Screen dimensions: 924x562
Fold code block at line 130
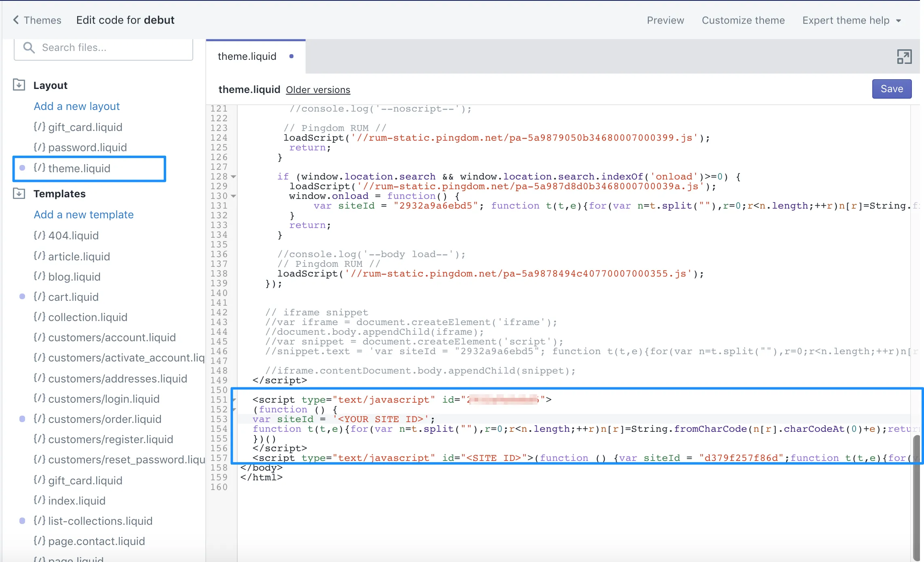point(233,196)
